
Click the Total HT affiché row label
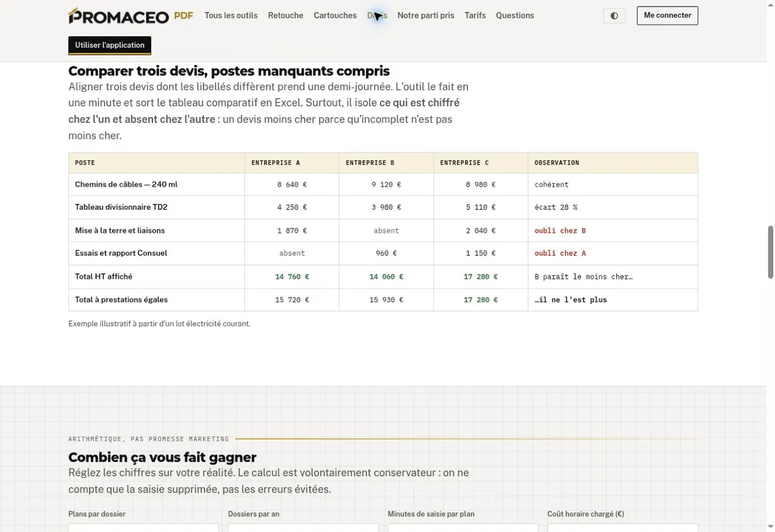click(104, 277)
